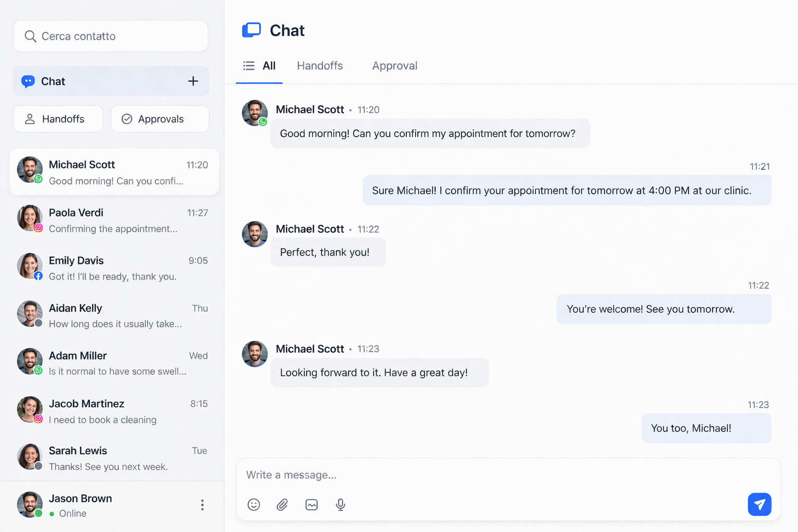798x532 pixels.
Task: Click the Approvals checkmark filter
Action: click(x=126, y=119)
